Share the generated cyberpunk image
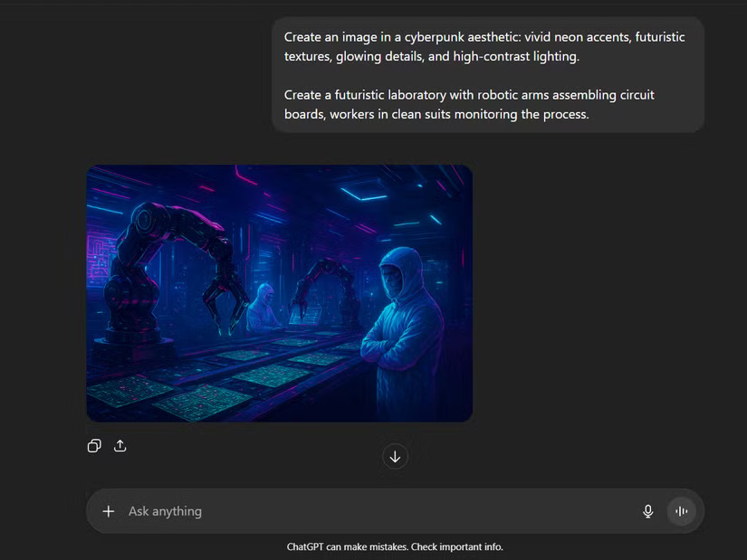 [120, 446]
